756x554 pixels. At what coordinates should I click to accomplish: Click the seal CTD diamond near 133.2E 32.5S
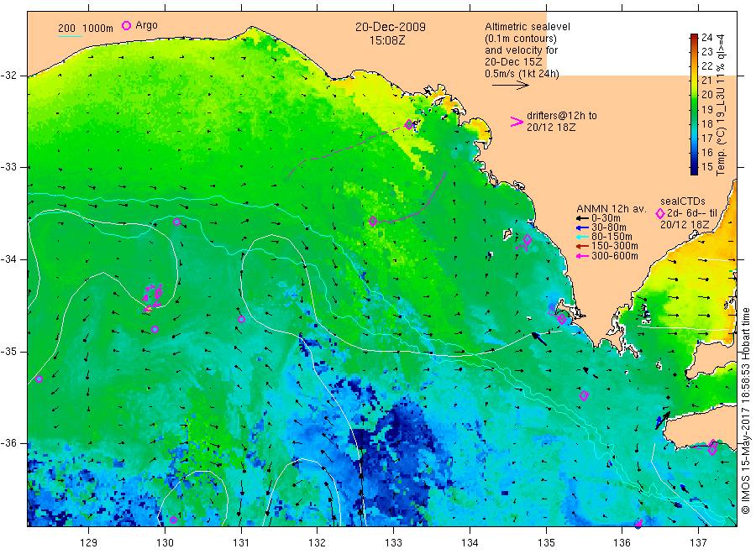[x=409, y=125]
